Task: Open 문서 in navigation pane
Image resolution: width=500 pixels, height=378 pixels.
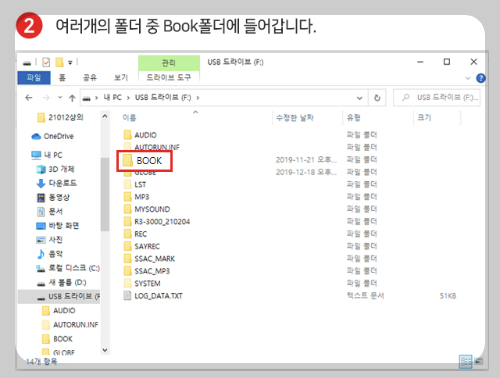Action: (x=49, y=211)
